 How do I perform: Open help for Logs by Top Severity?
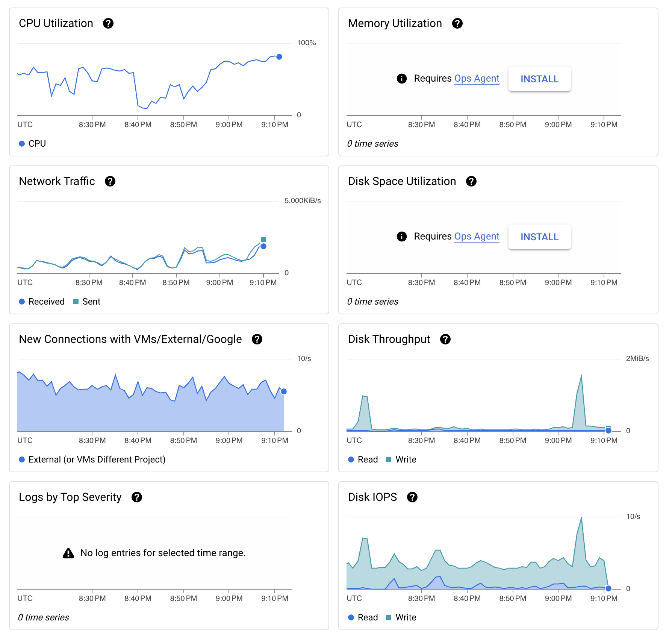[x=136, y=497]
